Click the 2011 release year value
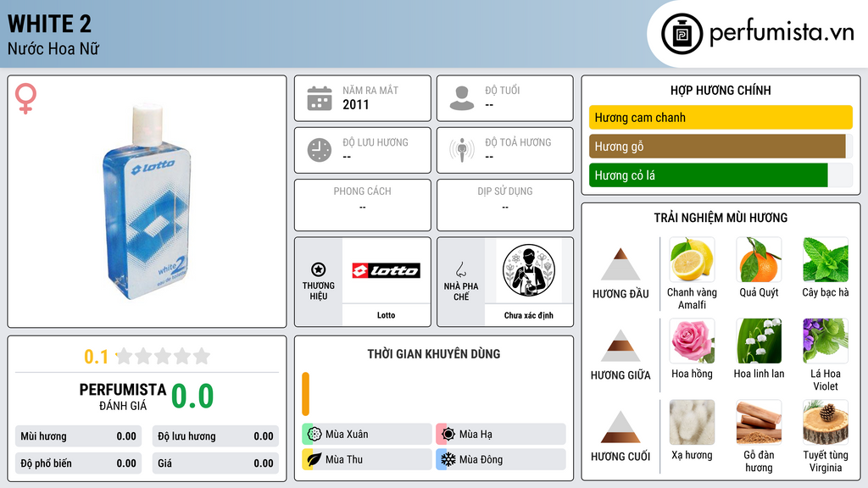Viewport: 868px width, 488px height. (355, 104)
